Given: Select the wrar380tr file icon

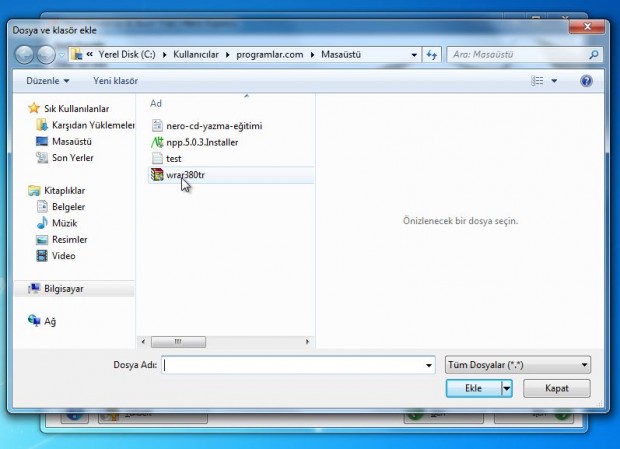Looking at the screenshot, I should tap(157, 175).
